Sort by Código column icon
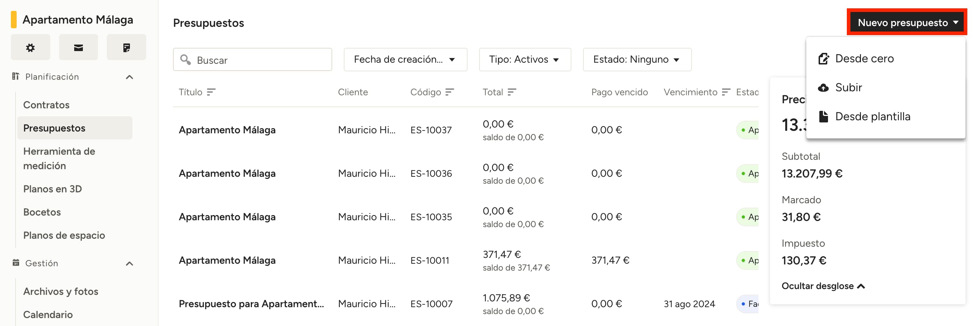980x326 pixels. tap(450, 92)
